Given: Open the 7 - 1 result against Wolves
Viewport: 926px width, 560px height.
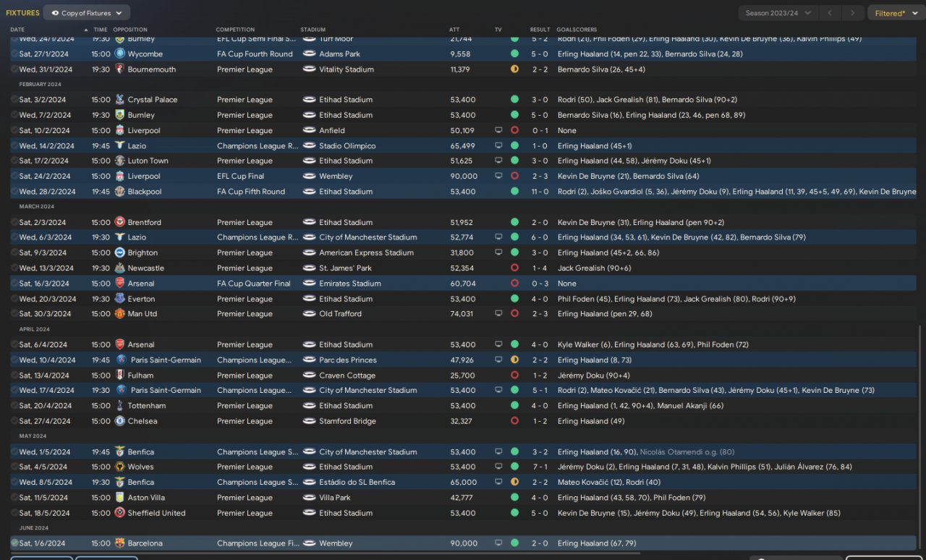Looking at the screenshot, I should click(540, 467).
